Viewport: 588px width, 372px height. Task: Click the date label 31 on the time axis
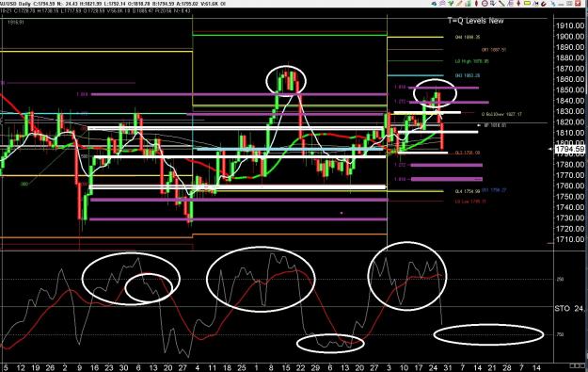[x=448, y=368]
